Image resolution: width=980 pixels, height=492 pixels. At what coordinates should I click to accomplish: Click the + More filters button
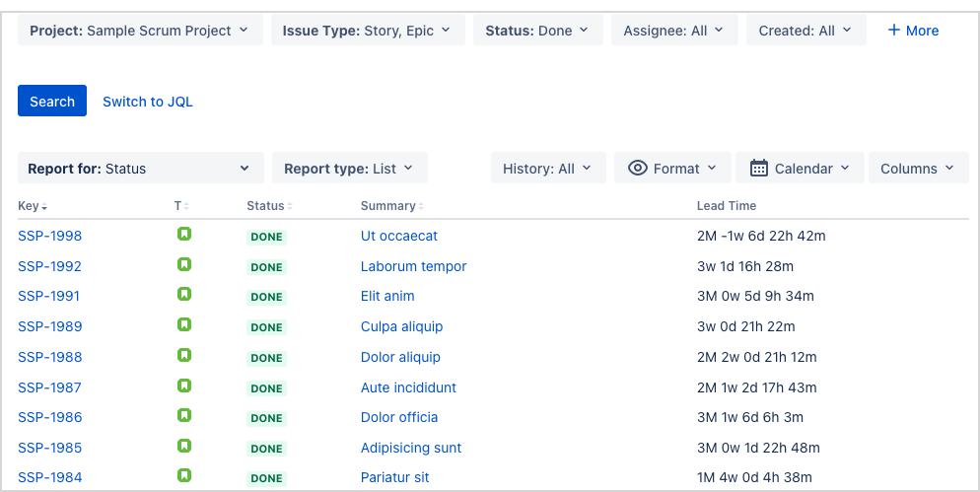[x=913, y=30]
